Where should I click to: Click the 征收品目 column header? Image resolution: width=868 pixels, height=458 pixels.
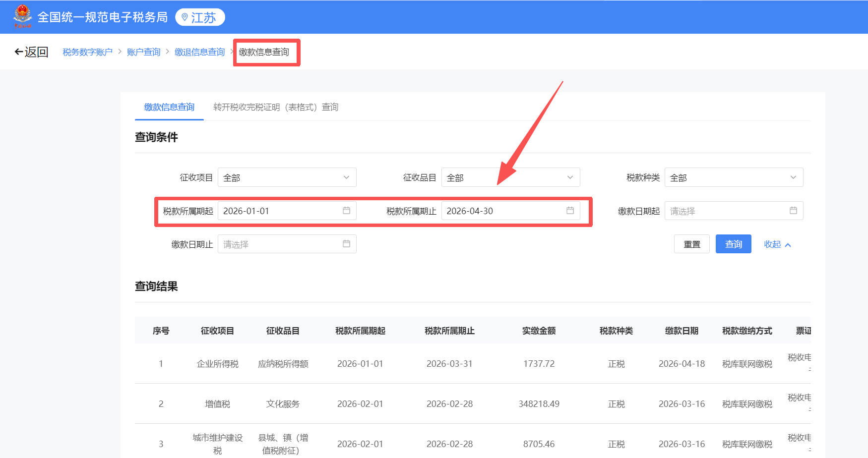coord(283,331)
